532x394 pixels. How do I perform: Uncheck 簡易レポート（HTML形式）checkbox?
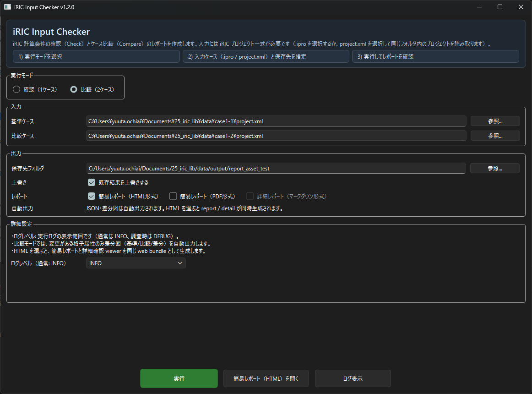click(x=92, y=196)
